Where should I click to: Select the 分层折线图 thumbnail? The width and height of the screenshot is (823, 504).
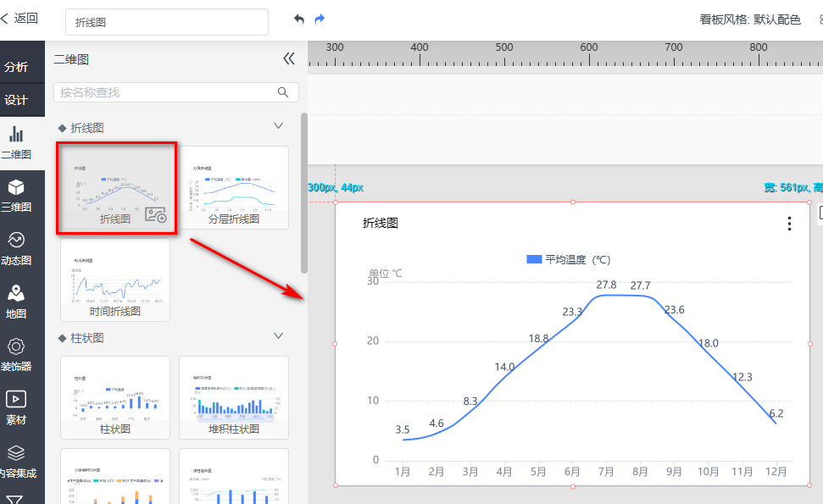234,187
